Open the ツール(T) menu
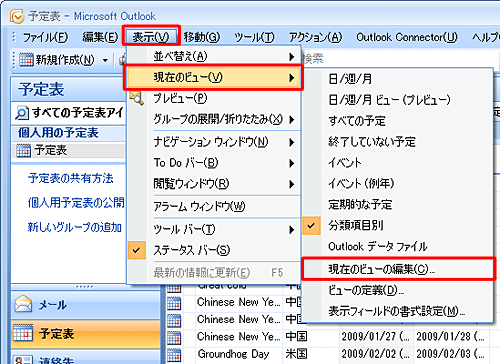This screenshot has width=500, height=364. (x=254, y=37)
